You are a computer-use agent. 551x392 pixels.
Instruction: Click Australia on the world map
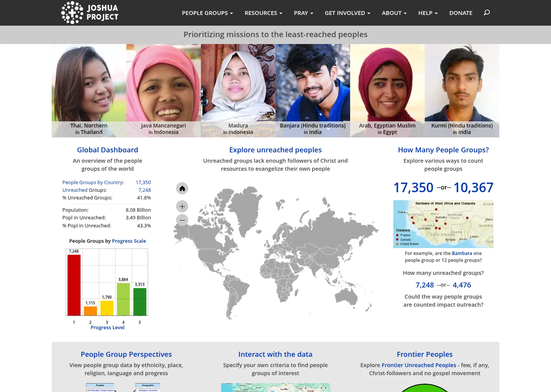click(x=346, y=297)
